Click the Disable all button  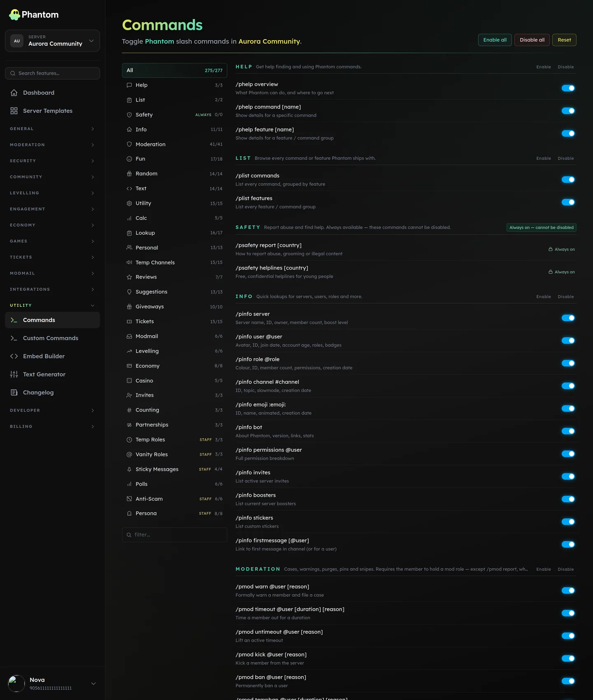click(x=532, y=40)
